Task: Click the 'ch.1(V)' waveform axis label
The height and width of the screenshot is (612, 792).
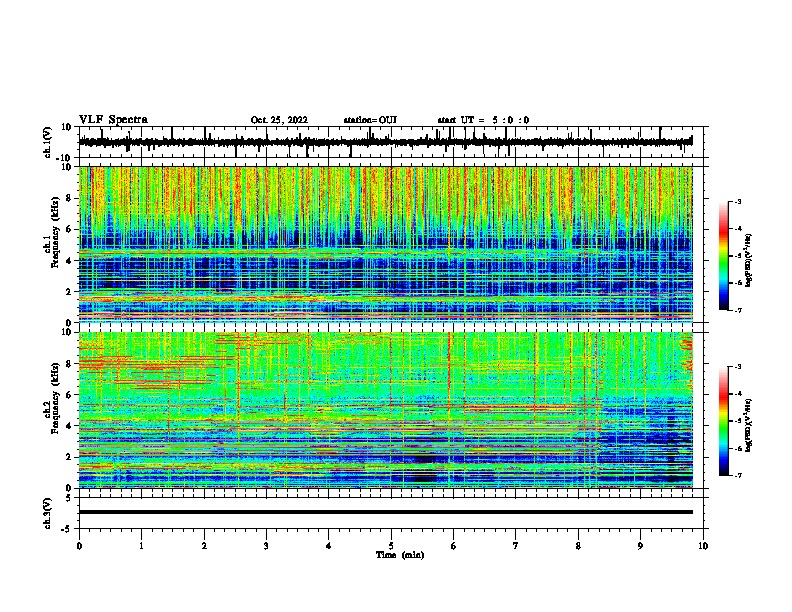Action: point(48,142)
